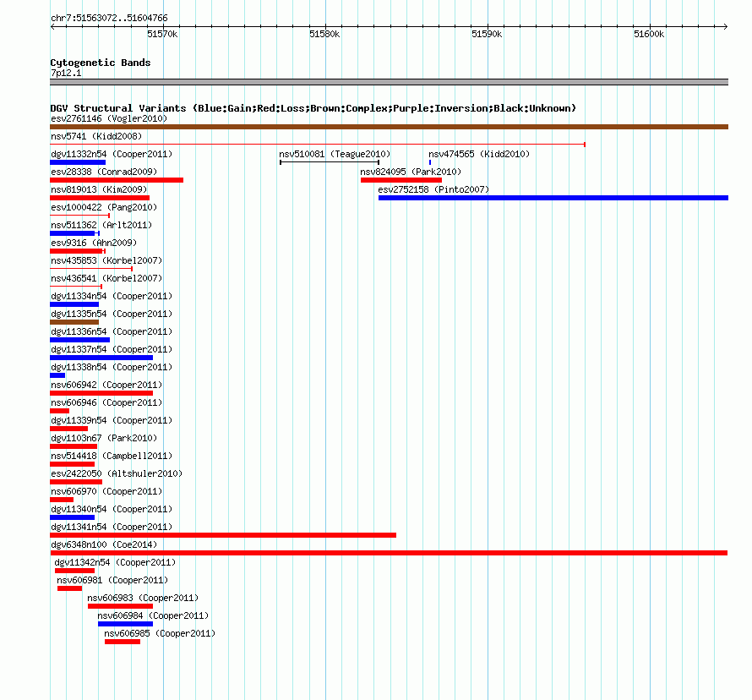This screenshot has width=752, height=700.
Task: Click the blue dgv11337n54 gain bar
Action: tap(101, 358)
